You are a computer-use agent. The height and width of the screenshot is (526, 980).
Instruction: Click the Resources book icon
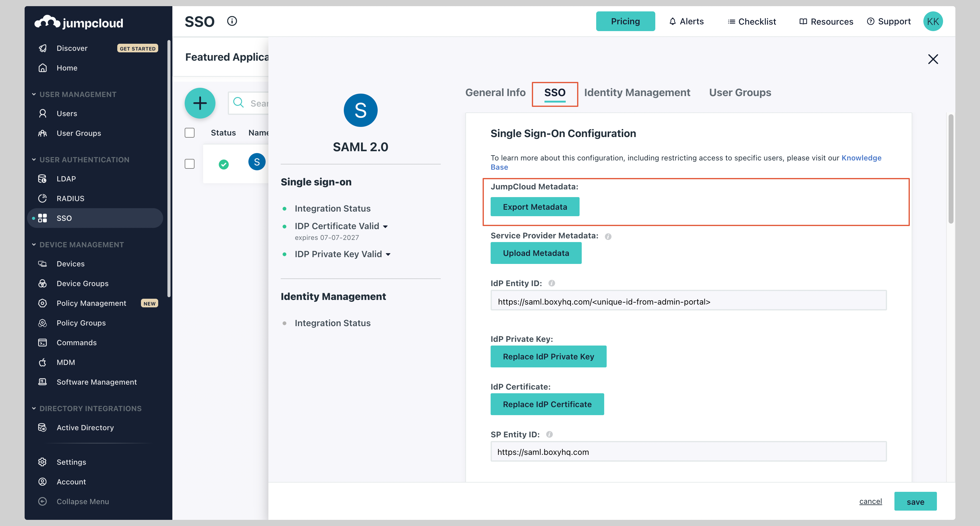[x=803, y=21]
